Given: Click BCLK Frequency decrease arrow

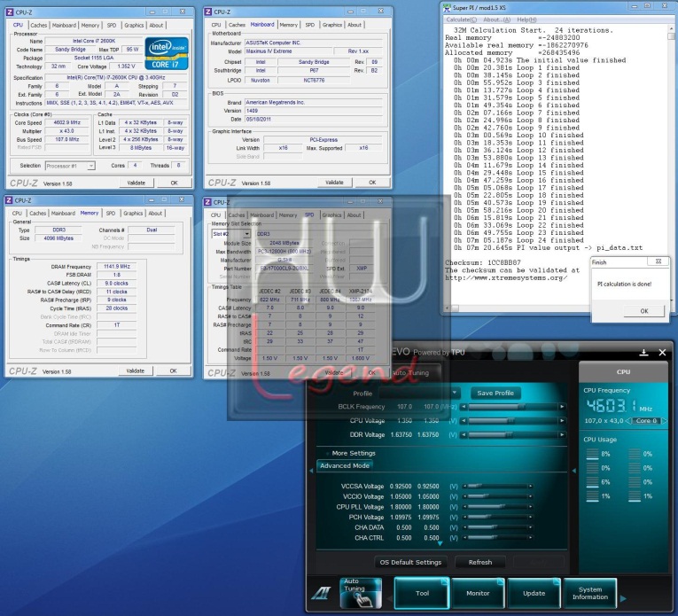Looking at the screenshot, I should click(x=464, y=407).
